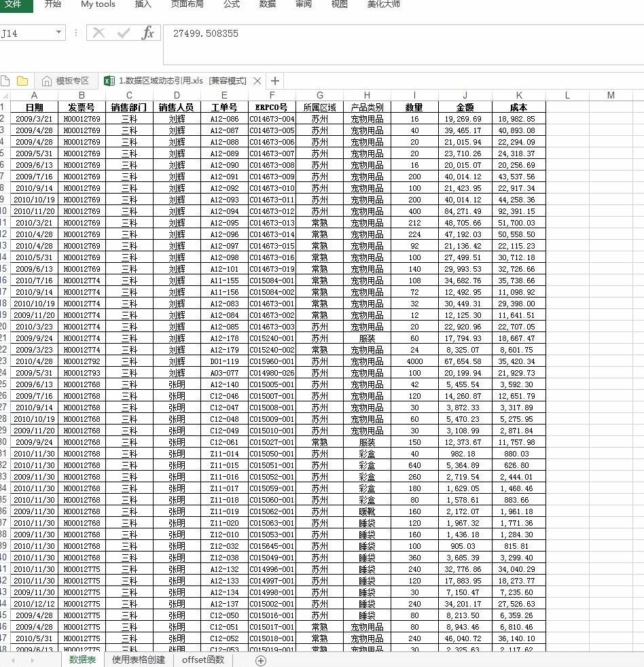
Task: Click the 产品类别 header cell
Action: point(367,107)
